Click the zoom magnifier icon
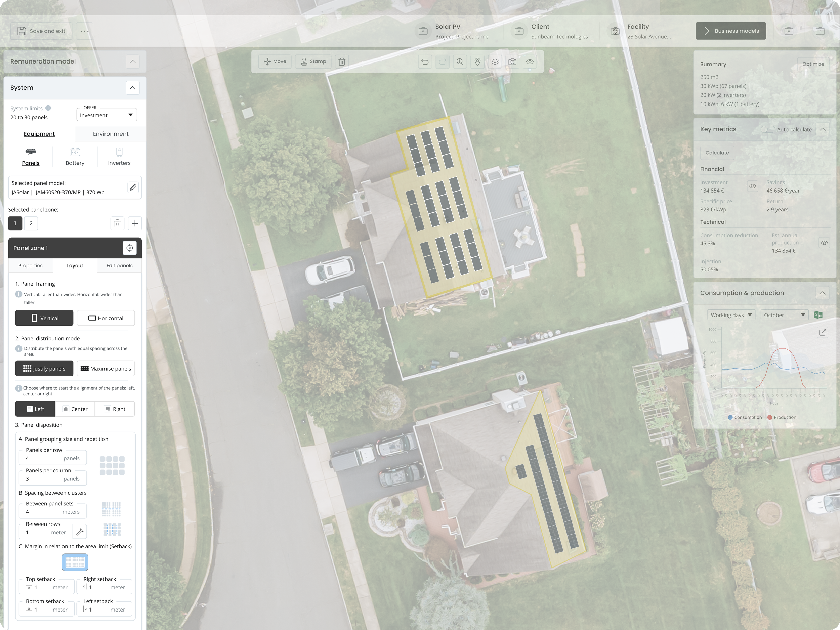Image resolution: width=840 pixels, height=630 pixels. pyautogui.click(x=460, y=61)
